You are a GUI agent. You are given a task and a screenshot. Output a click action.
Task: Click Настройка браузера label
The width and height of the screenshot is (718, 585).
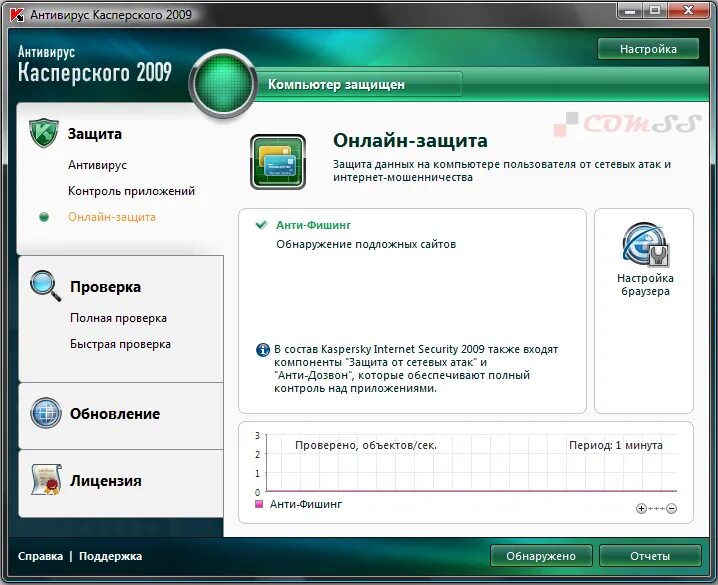point(645,285)
